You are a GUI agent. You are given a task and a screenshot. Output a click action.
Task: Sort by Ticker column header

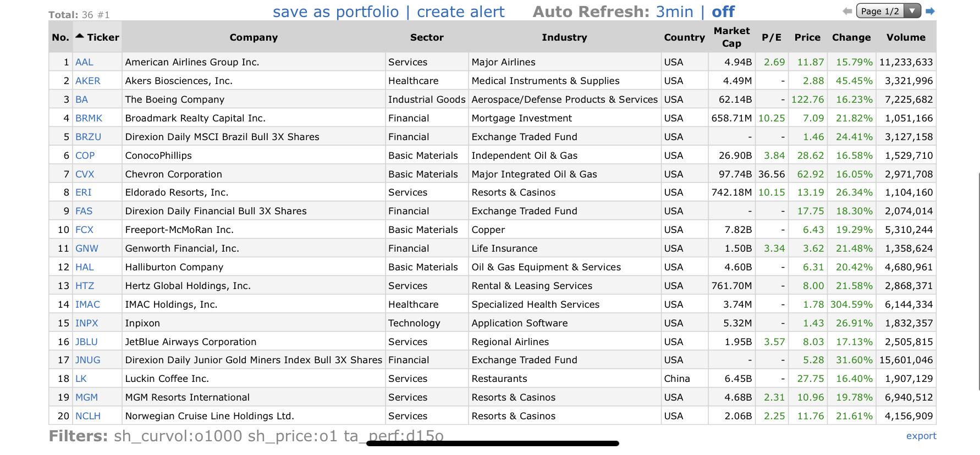click(98, 37)
